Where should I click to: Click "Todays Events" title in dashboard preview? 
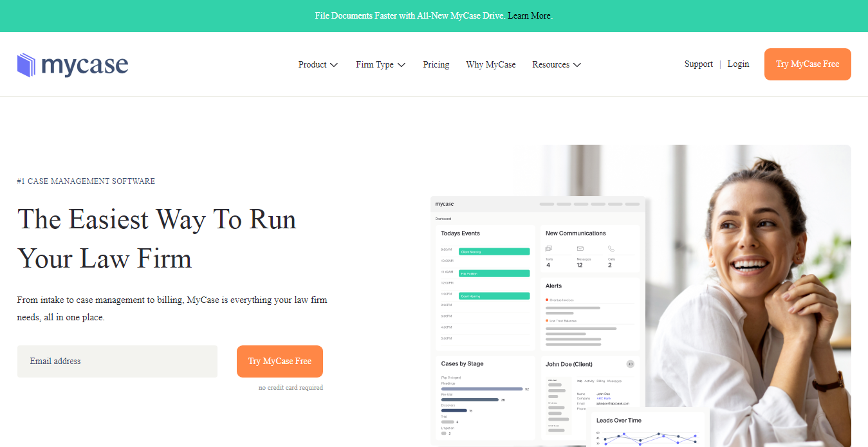coord(460,233)
